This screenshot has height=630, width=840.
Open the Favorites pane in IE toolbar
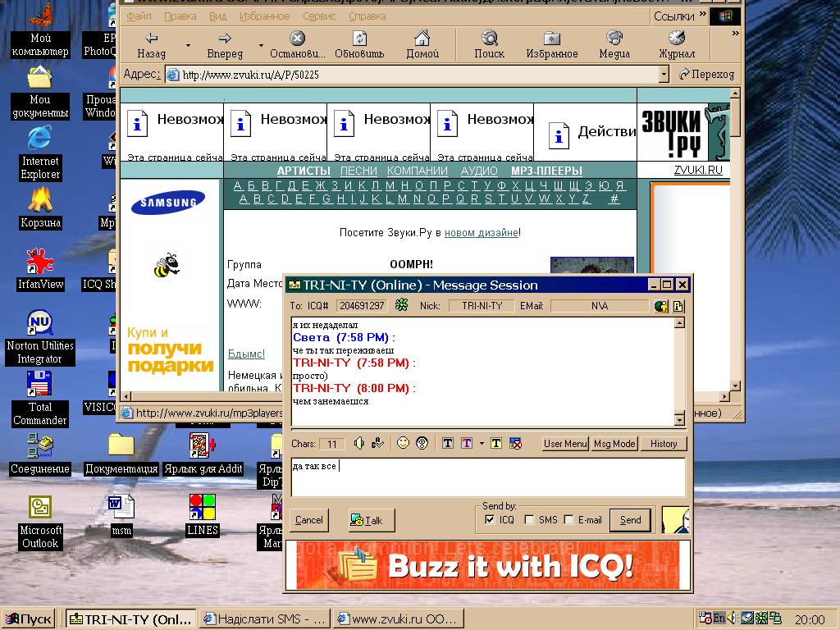click(x=552, y=45)
